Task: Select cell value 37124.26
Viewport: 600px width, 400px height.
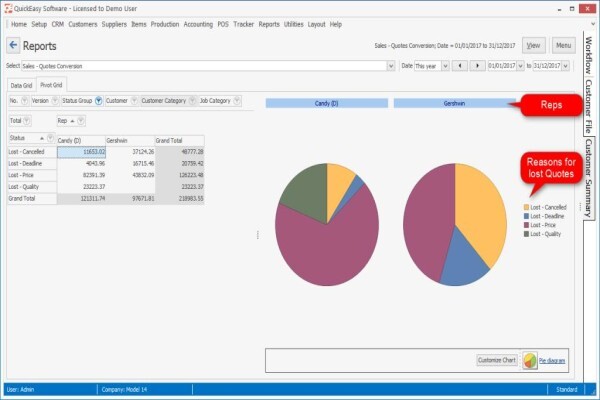Action: coord(130,152)
